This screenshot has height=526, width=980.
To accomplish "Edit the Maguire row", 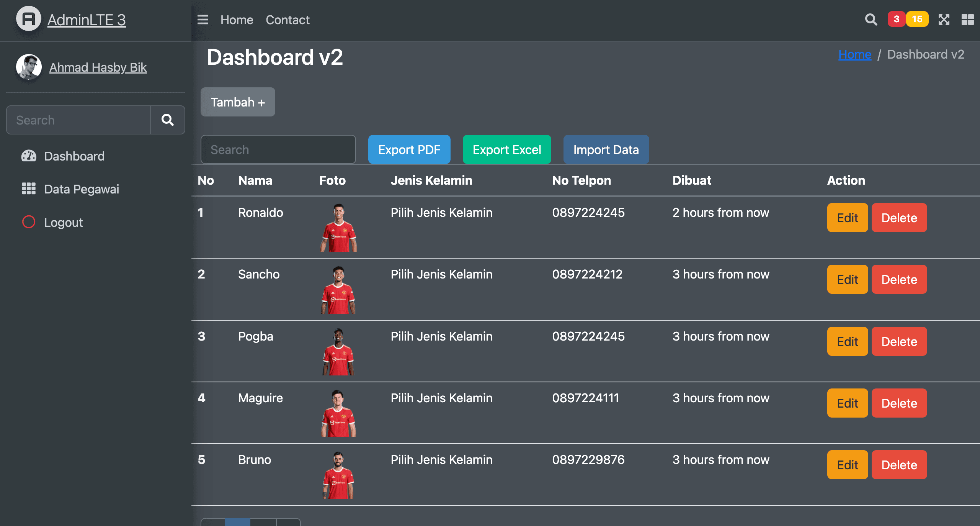I will tap(848, 403).
